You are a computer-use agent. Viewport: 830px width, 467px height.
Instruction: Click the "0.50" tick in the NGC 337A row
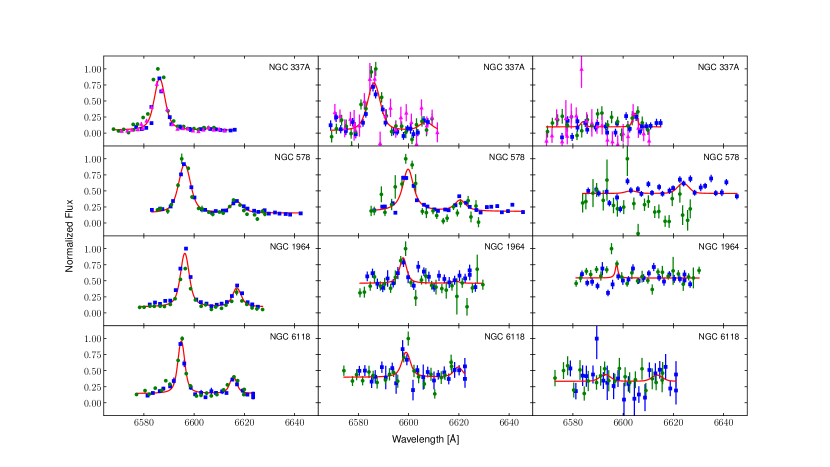pos(93,101)
